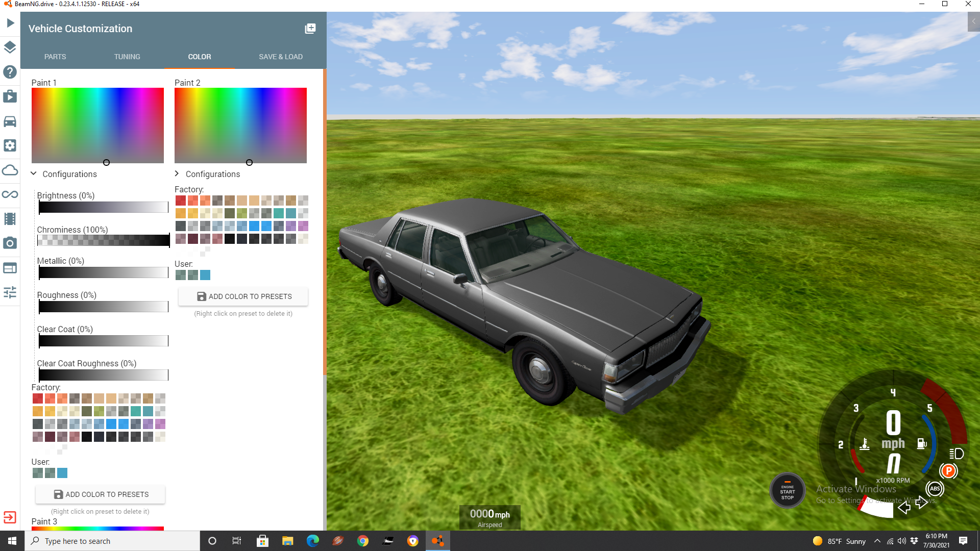Pick a color in the Paint 1 spectrum

(97, 126)
